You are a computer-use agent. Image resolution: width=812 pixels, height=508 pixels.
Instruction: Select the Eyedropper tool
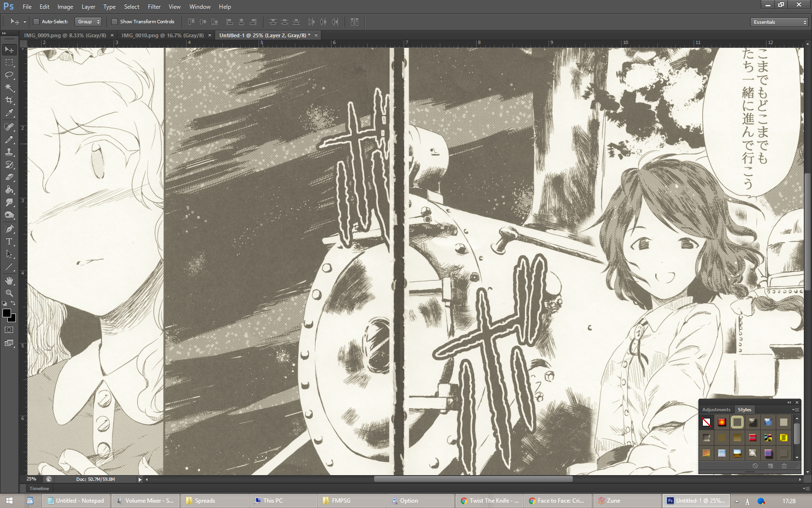click(9, 113)
